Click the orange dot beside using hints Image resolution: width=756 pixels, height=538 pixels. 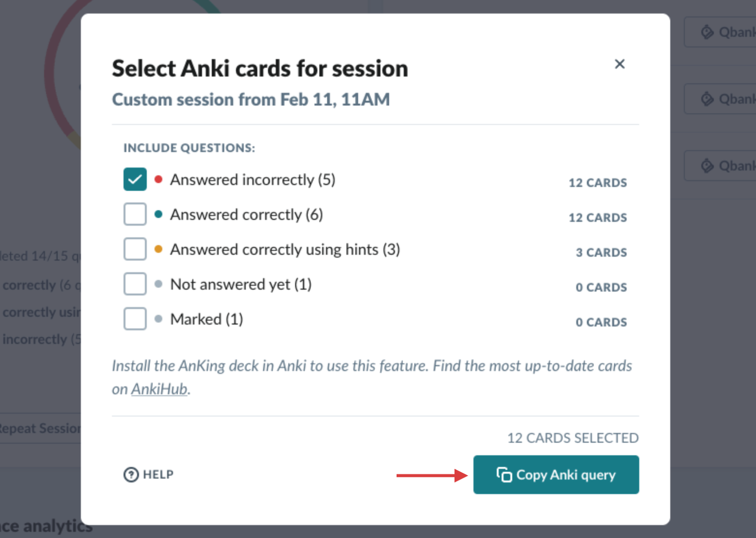(x=159, y=249)
